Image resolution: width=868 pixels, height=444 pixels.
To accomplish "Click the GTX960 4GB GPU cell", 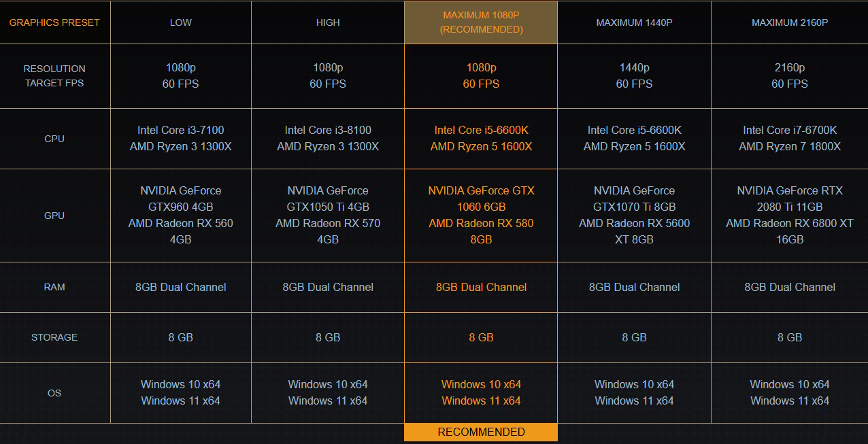I will [x=181, y=216].
